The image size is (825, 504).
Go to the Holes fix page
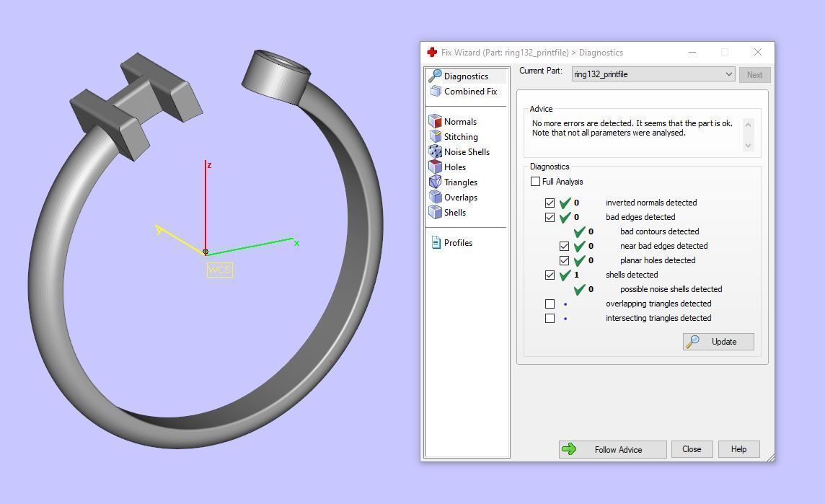454,167
